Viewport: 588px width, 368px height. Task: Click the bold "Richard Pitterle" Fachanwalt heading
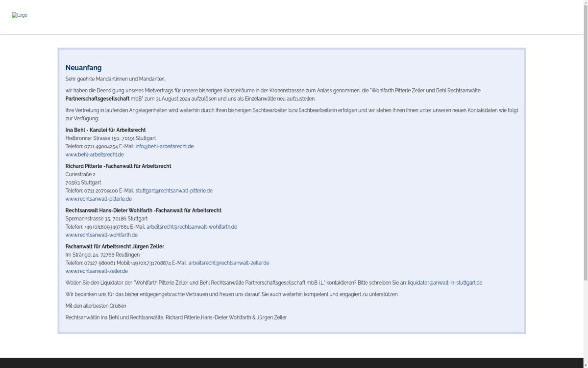(118, 166)
